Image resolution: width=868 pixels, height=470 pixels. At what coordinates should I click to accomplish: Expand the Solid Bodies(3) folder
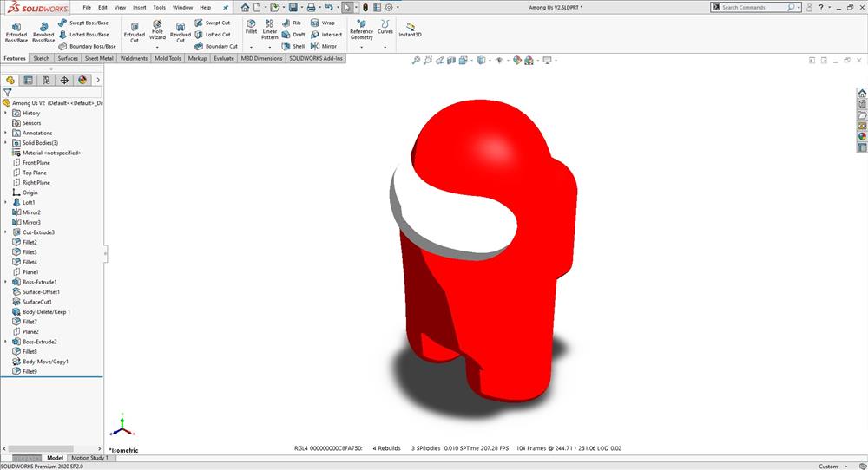click(x=5, y=143)
